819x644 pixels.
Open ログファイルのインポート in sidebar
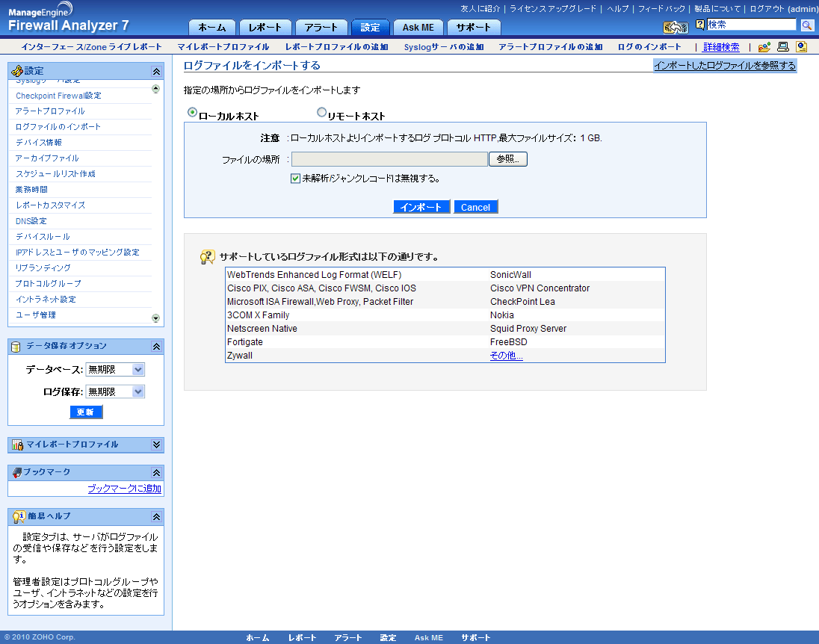pos(58,127)
